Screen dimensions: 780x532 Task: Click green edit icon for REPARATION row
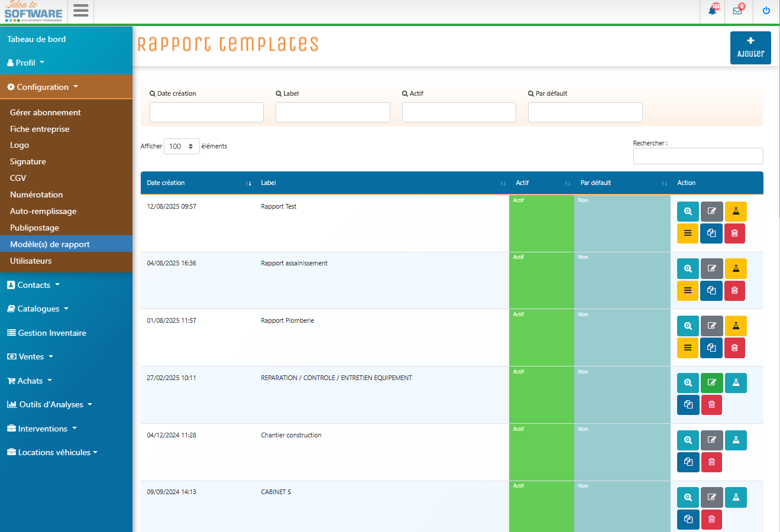712,383
